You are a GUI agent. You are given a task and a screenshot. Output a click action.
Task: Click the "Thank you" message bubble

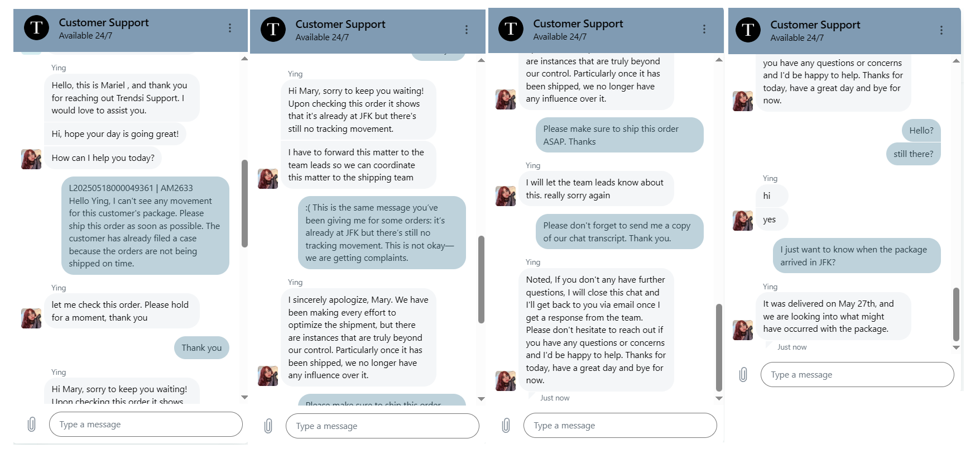201,348
